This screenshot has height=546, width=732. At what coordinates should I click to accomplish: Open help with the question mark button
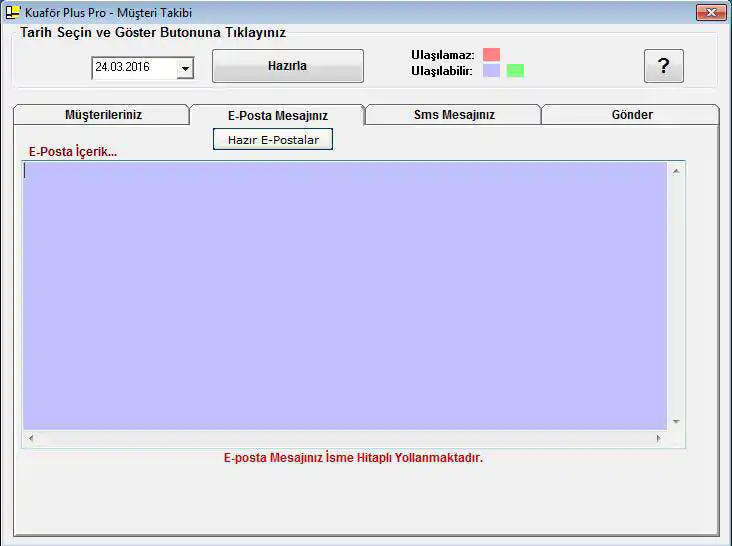(663, 66)
